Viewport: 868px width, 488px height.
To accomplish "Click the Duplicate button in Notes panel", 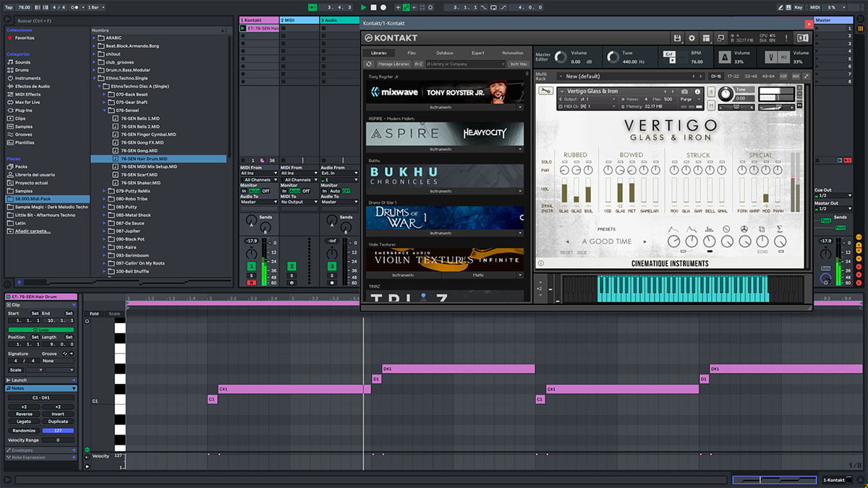I will pos(58,421).
